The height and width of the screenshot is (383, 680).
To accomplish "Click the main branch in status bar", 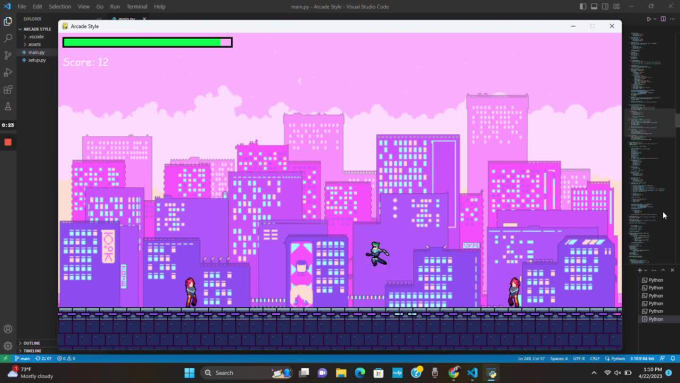I will (x=22, y=359).
